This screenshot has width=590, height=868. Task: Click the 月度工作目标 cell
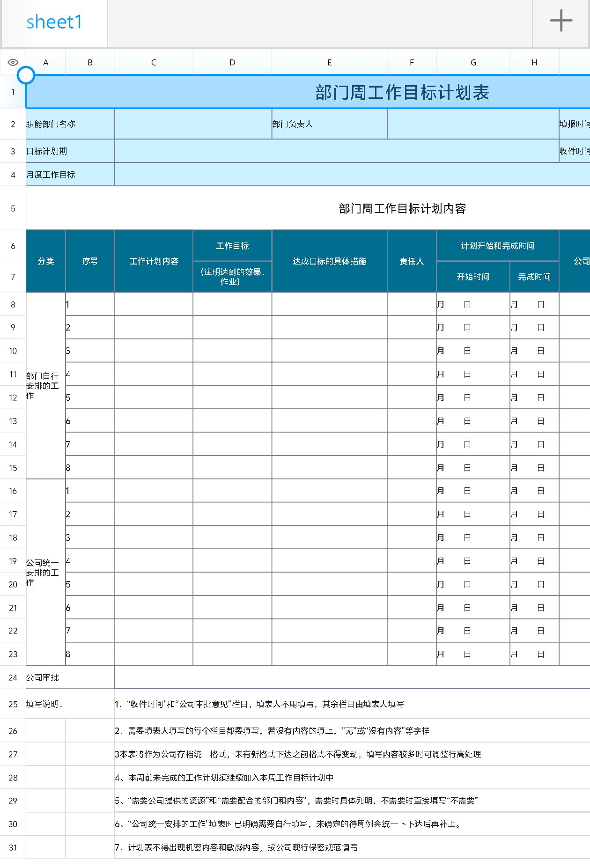70,175
